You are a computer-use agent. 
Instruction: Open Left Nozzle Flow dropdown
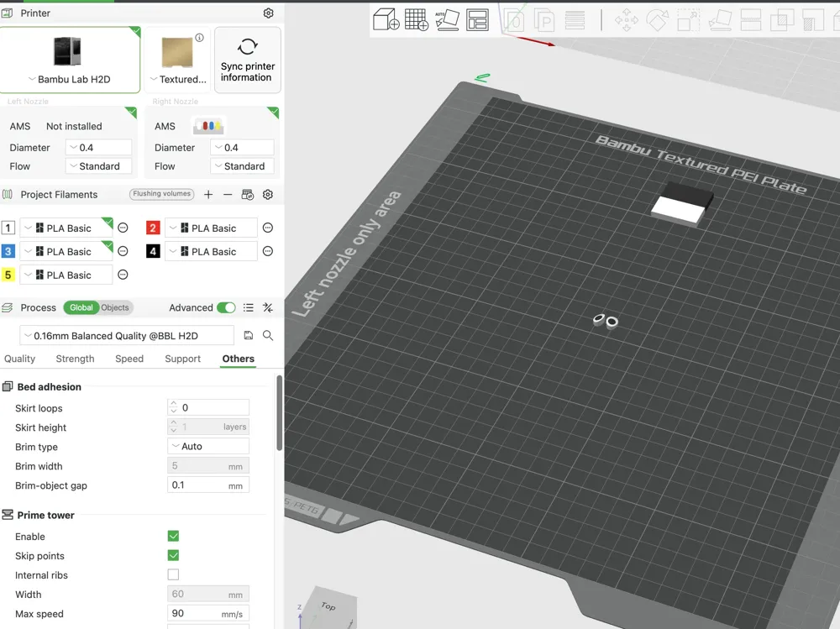[98, 166]
